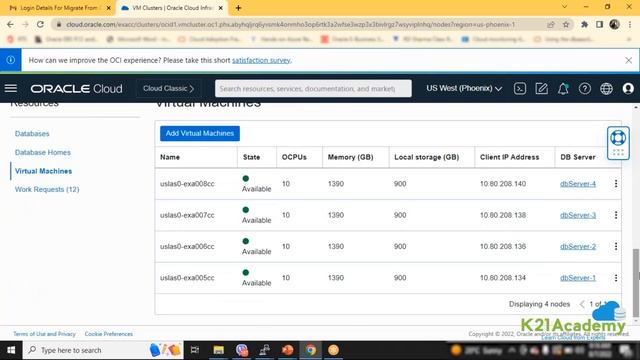
Task: Open the dbServer-3 link
Action: click(578, 215)
